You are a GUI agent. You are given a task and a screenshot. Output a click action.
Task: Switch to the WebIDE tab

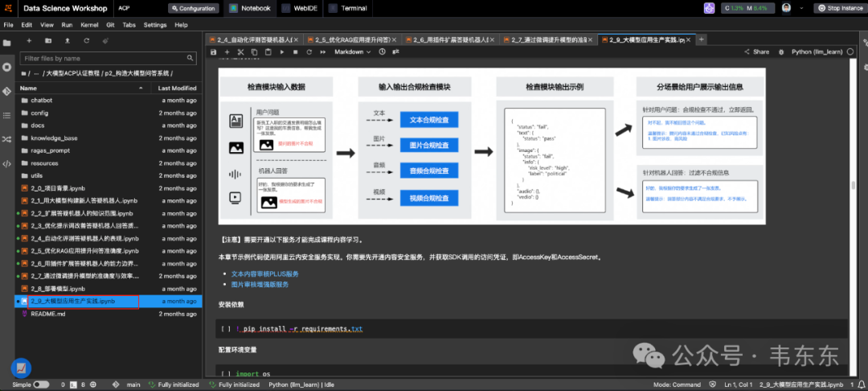299,8
